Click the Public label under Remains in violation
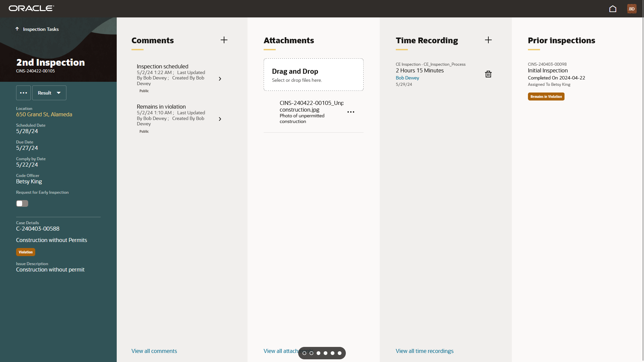Image resolution: width=644 pixels, height=362 pixels. tap(144, 131)
